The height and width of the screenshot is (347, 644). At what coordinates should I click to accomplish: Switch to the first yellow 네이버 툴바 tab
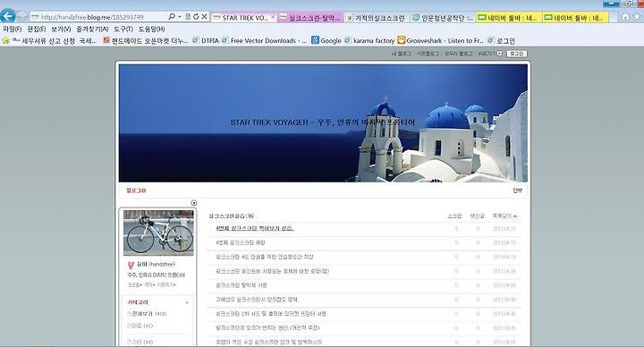[509, 18]
